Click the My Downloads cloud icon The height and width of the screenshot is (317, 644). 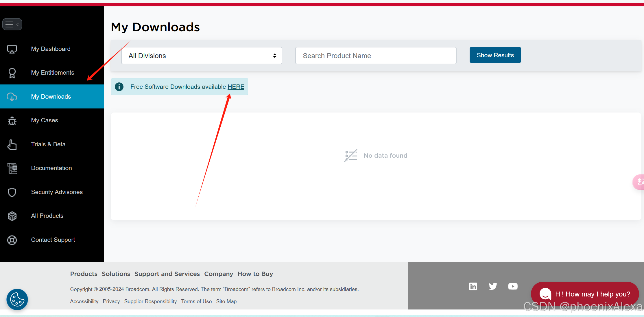(x=12, y=97)
